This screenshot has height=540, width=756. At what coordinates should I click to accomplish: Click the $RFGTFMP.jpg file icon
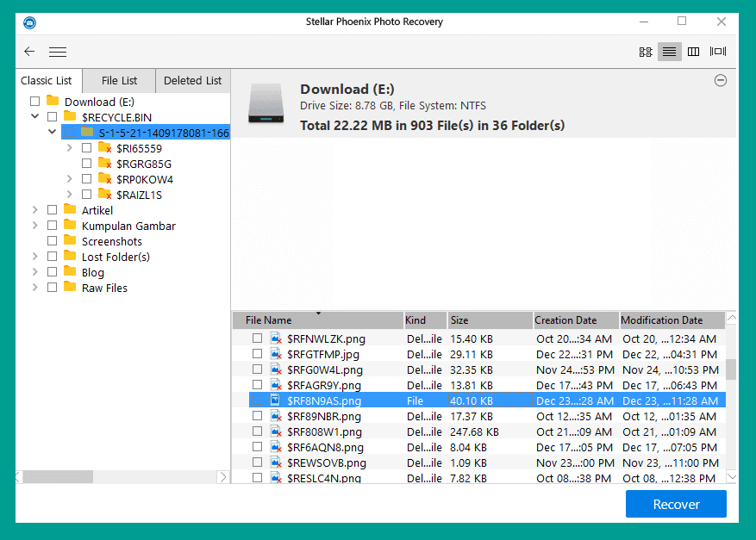(x=276, y=354)
